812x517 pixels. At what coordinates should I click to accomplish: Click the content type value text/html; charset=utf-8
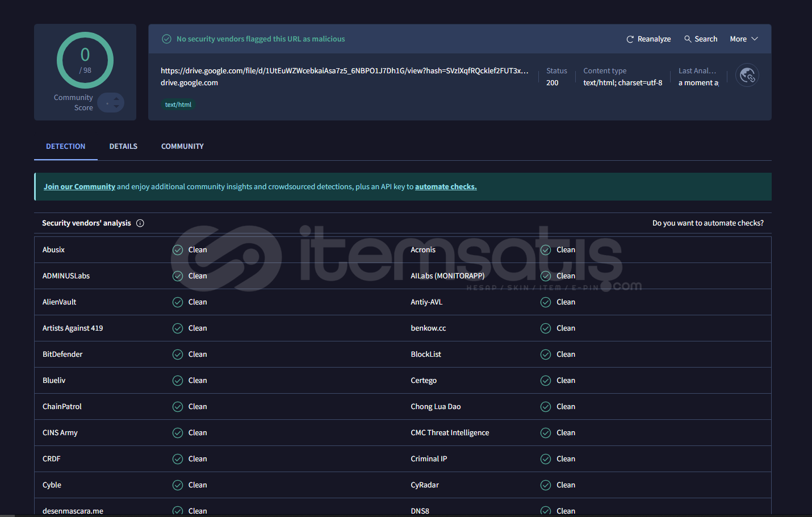pos(623,83)
